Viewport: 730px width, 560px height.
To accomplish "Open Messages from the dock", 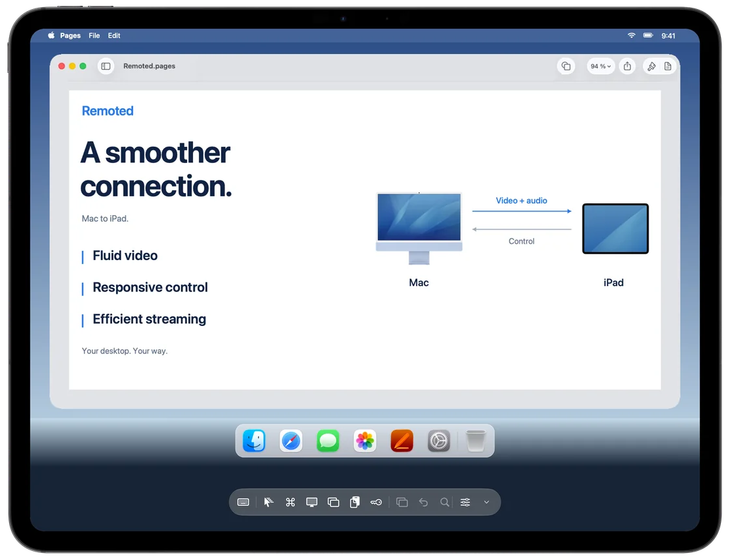I will 328,440.
